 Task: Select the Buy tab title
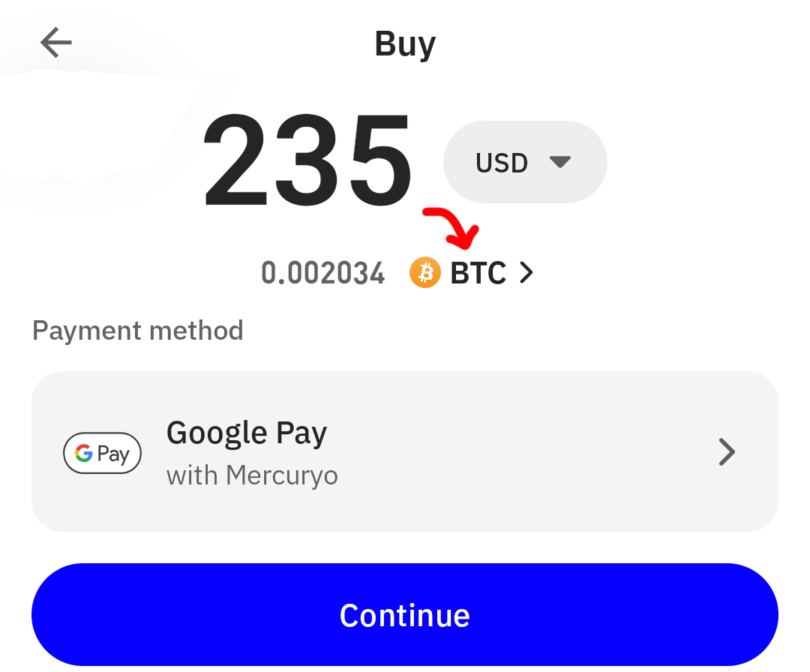[x=405, y=43]
